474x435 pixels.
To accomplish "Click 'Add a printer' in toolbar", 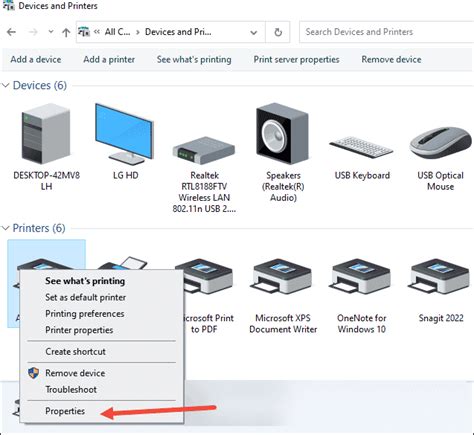I will coord(109,60).
